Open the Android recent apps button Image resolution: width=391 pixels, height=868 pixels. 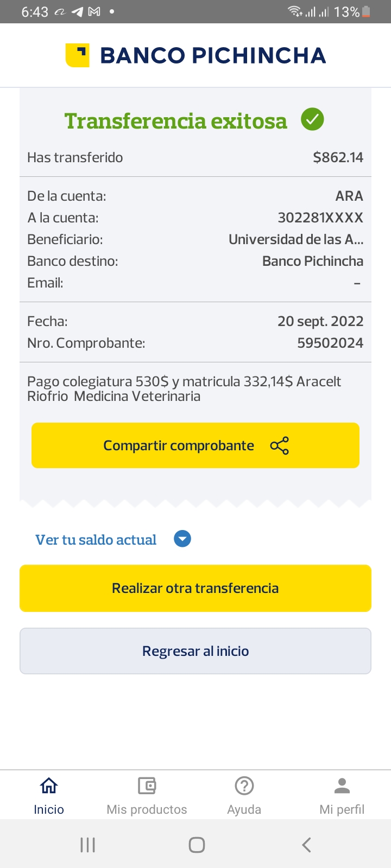tap(88, 845)
